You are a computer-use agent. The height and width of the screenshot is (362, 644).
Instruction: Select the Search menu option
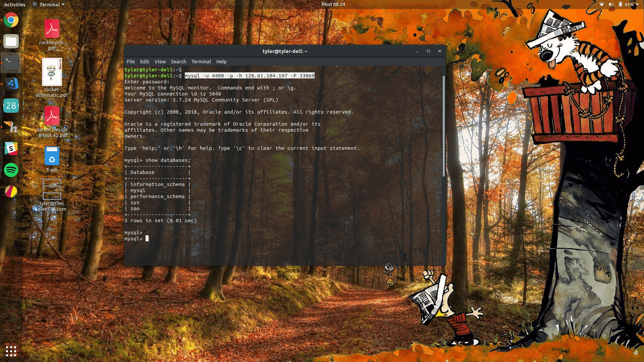click(177, 61)
